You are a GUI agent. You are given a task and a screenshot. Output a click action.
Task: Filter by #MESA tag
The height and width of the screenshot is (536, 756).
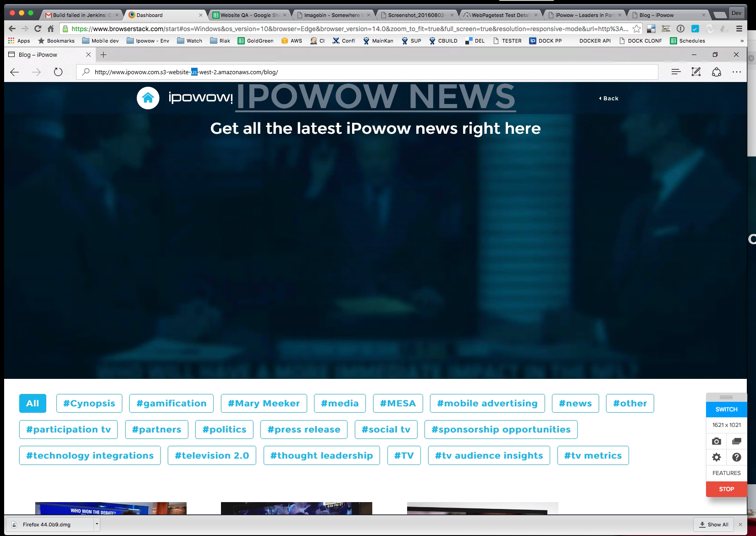click(x=398, y=404)
